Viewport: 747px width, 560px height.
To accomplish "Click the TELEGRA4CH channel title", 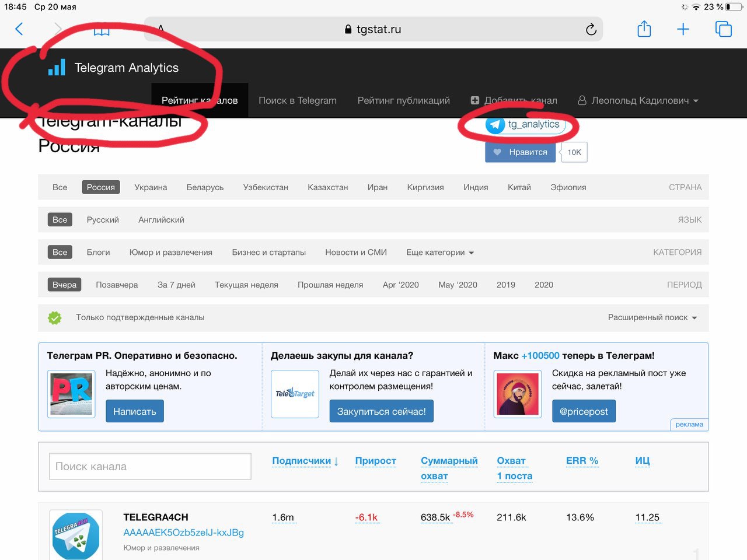I will 156,517.
